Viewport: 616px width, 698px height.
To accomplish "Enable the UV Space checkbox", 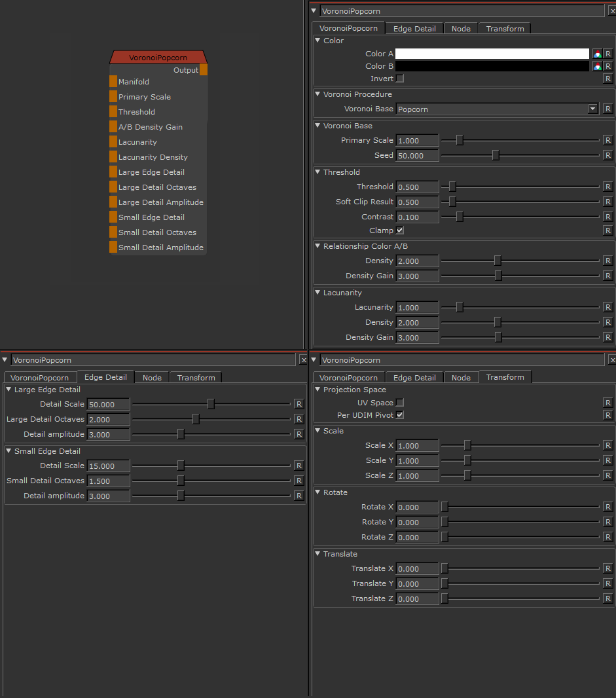I will [400, 403].
